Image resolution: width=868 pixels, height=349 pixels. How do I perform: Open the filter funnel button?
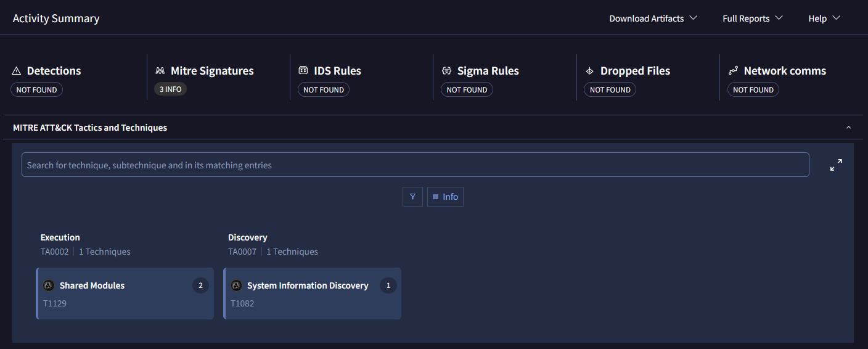(x=412, y=197)
